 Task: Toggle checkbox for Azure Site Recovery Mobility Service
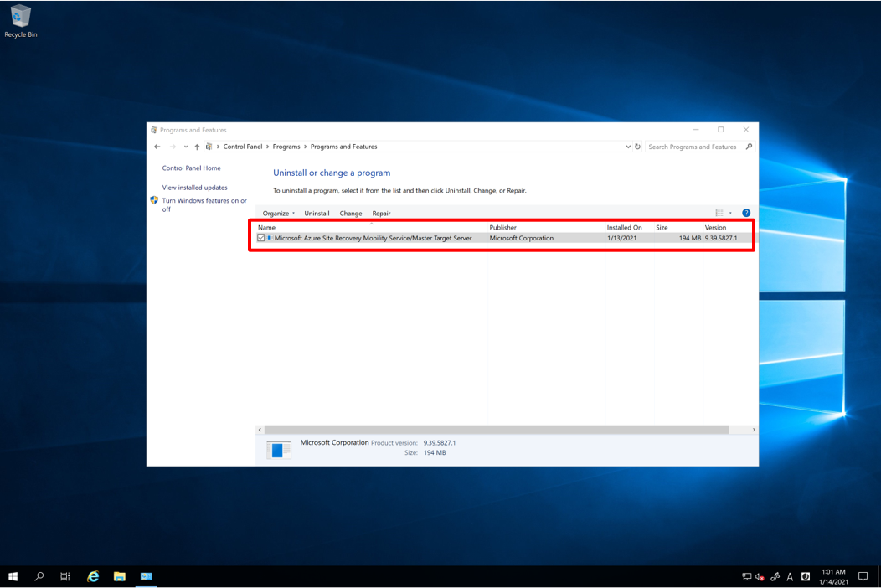pos(261,239)
